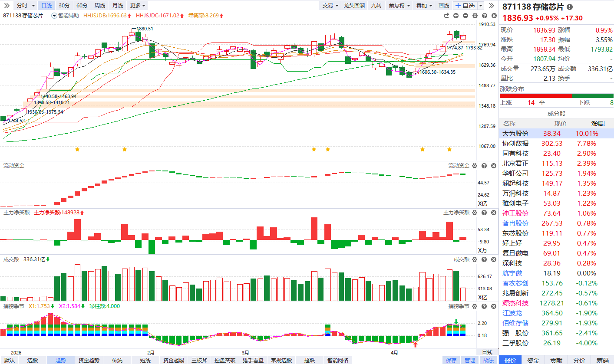Click info icon next to 存储芯片 title
This screenshot has width=614, height=364.
(570, 7)
